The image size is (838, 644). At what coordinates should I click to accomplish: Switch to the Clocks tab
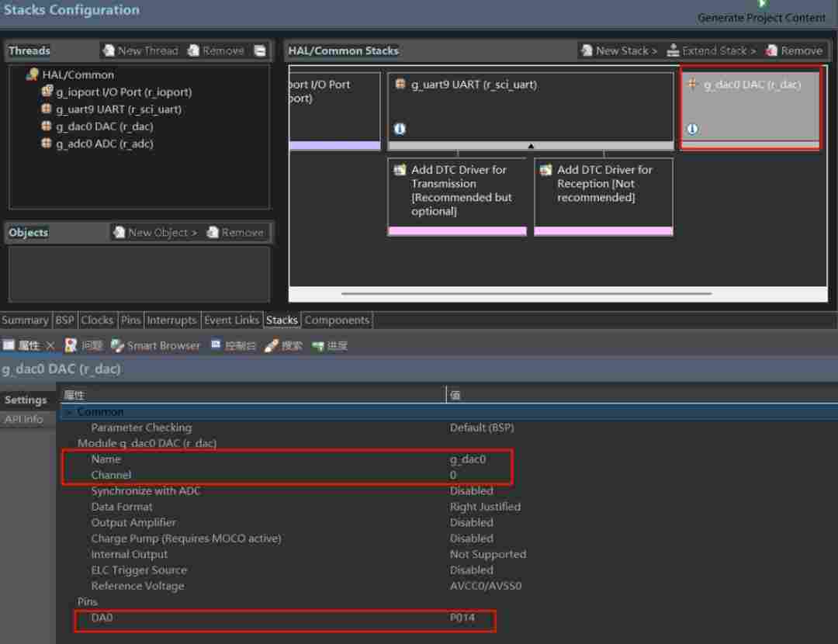(97, 320)
